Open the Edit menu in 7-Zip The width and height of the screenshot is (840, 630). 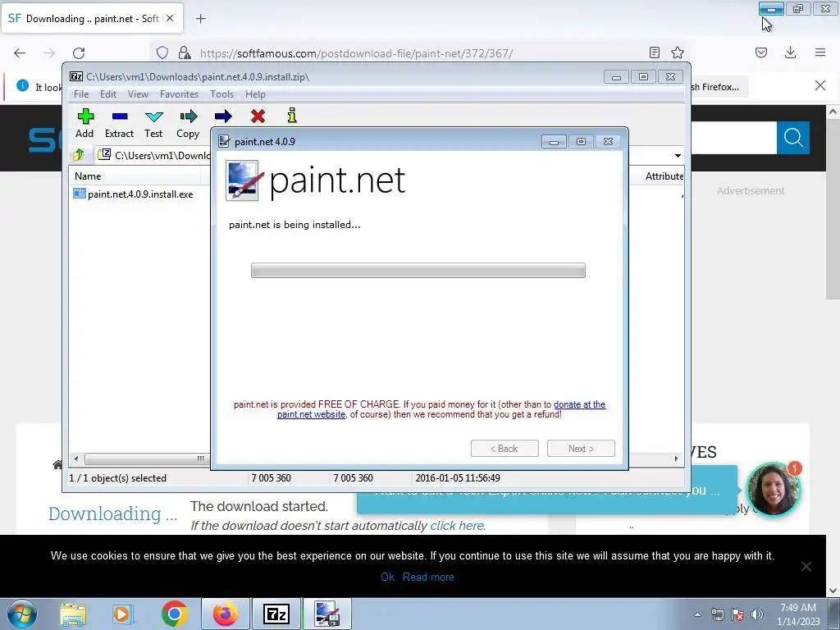(x=108, y=94)
